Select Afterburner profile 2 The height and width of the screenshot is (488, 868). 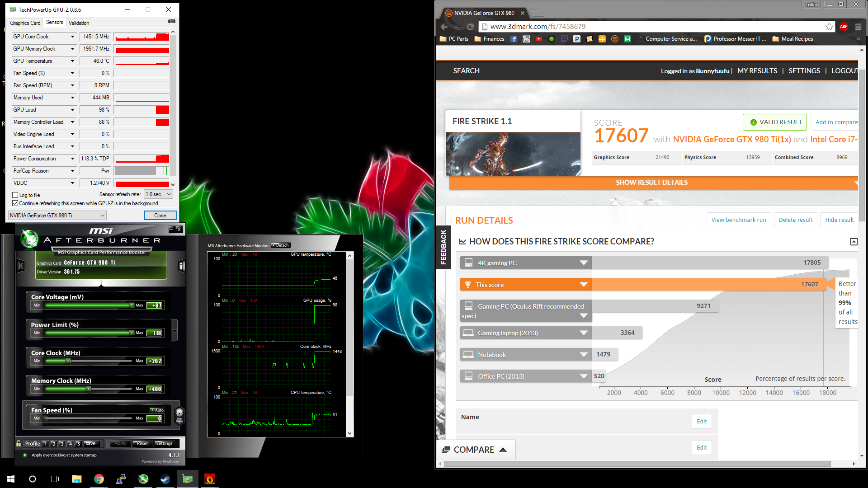coord(53,443)
